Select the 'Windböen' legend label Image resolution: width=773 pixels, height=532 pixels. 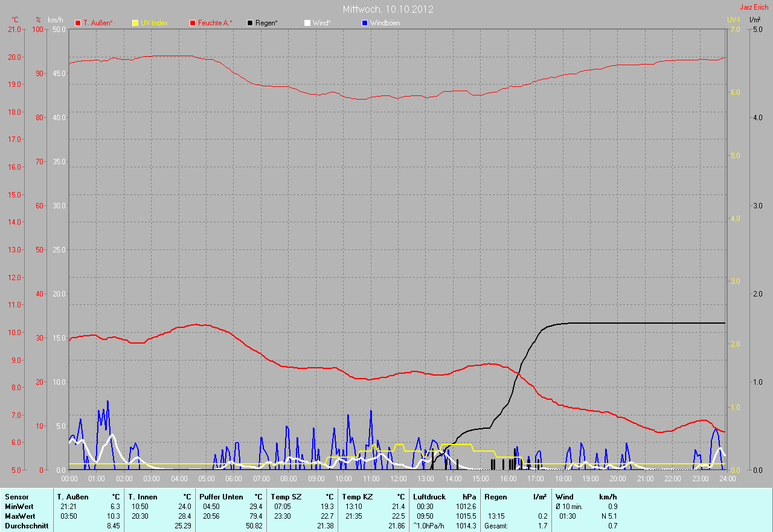385,23
